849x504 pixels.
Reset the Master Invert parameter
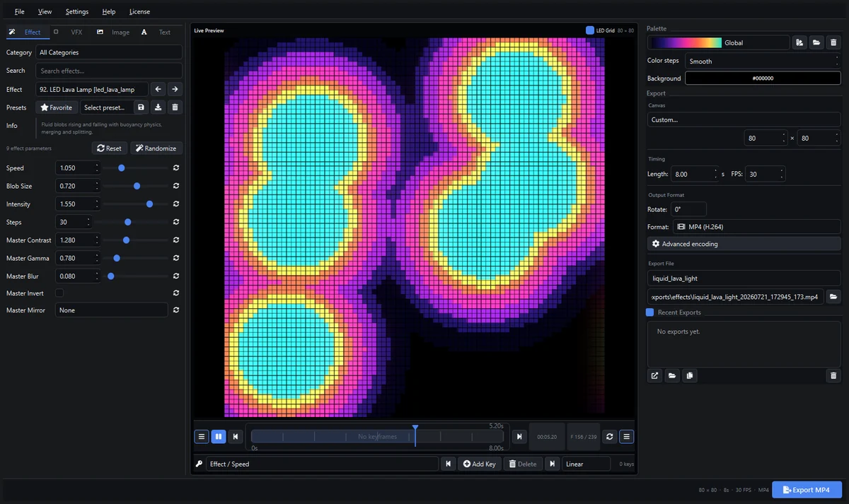click(x=175, y=293)
